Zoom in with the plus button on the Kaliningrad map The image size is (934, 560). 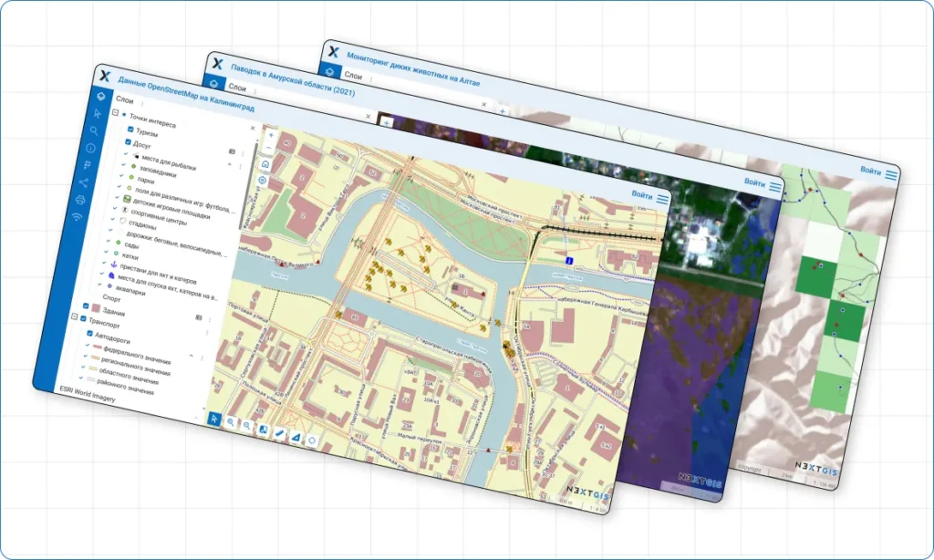[x=271, y=135]
